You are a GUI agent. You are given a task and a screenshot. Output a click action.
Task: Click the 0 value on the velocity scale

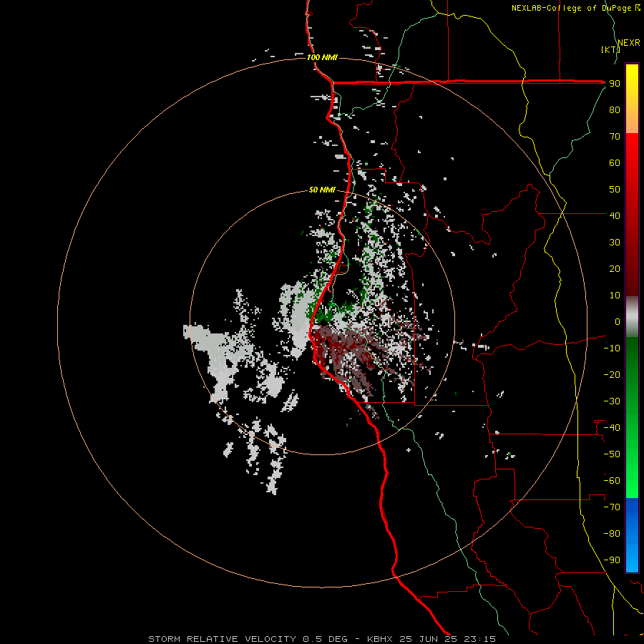pos(618,321)
